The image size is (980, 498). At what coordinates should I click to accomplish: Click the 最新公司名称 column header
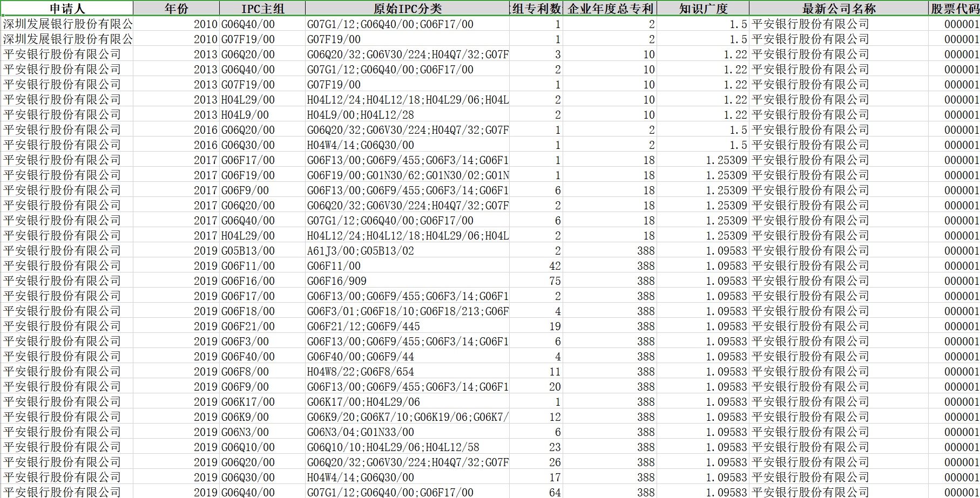pos(839,9)
